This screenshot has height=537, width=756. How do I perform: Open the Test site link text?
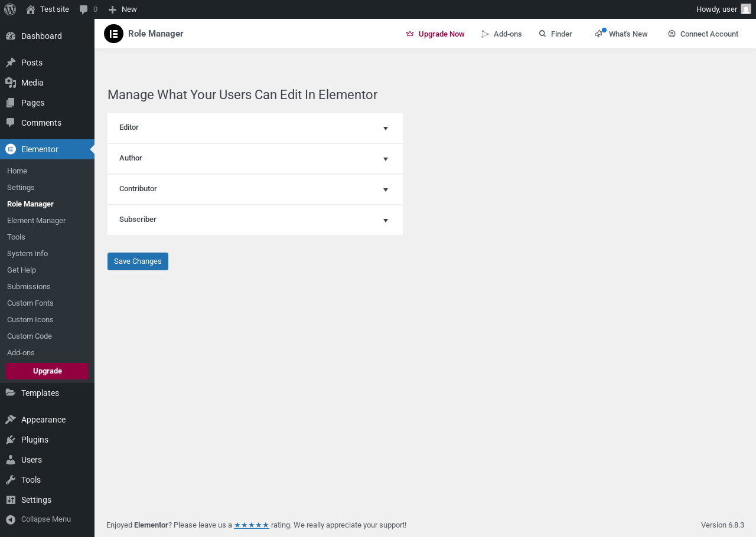tap(54, 9)
